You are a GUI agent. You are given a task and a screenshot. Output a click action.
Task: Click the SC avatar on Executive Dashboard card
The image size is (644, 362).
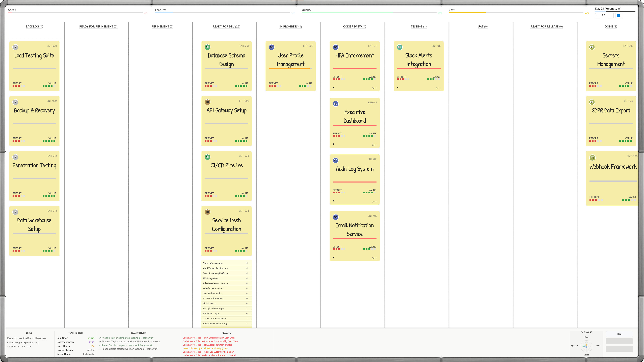tap(335, 104)
